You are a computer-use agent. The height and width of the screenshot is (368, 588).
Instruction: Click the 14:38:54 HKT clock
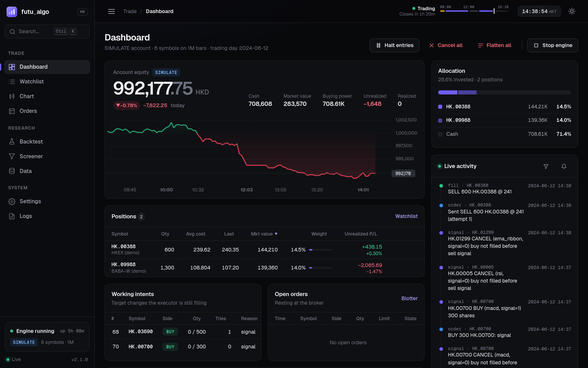(x=539, y=11)
